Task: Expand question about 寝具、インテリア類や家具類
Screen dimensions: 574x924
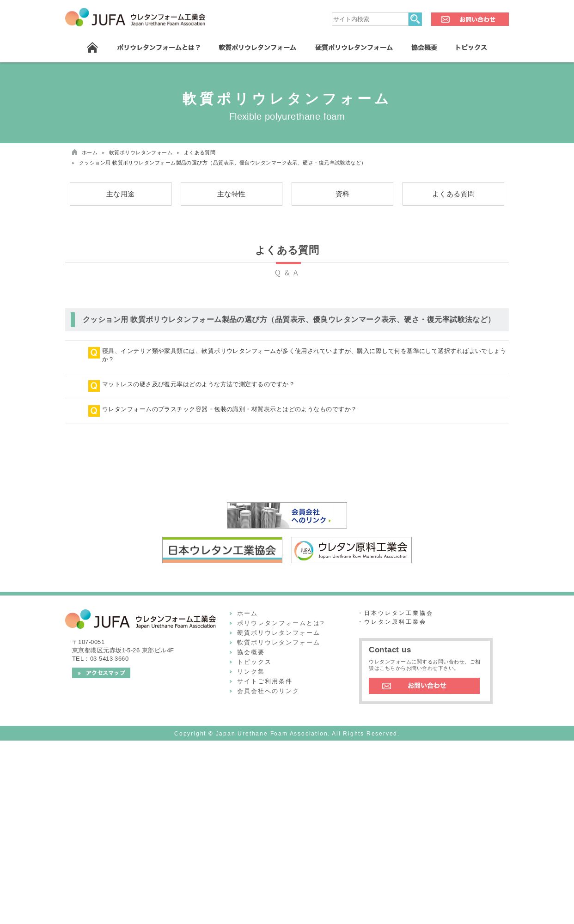Action: [304, 355]
